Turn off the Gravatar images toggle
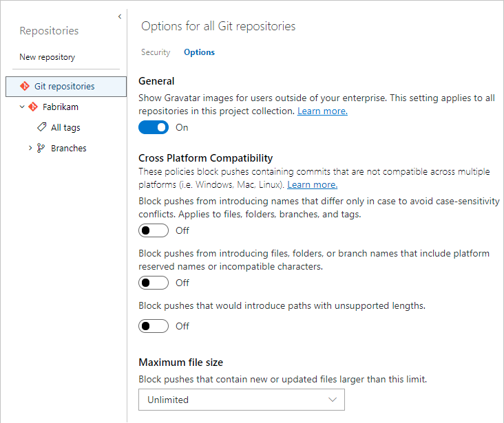The width and height of the screenshot is (504, 423). click(x=154, y=127)
